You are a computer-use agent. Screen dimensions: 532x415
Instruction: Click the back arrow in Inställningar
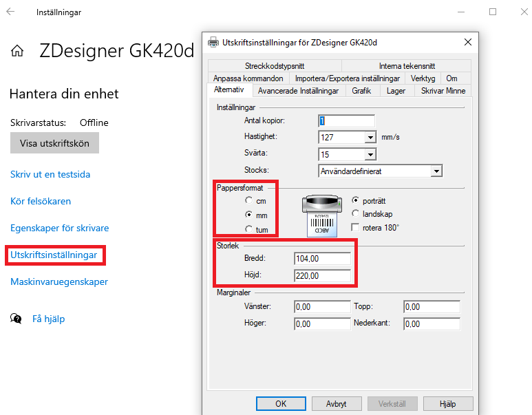point(11,12)
